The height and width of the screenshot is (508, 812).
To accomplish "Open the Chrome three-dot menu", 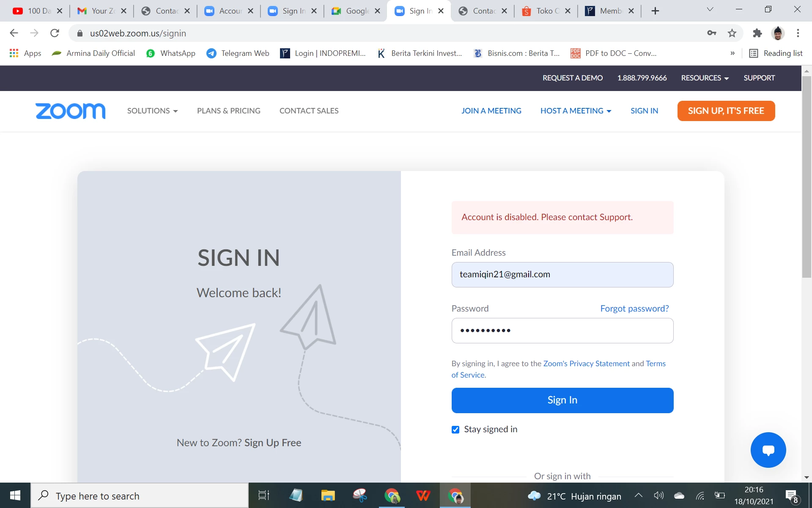I will (x=798, y=33).
